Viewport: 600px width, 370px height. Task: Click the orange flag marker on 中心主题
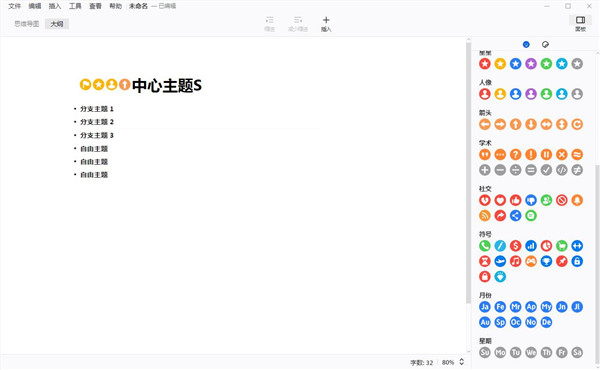click(x=85, y=84)
